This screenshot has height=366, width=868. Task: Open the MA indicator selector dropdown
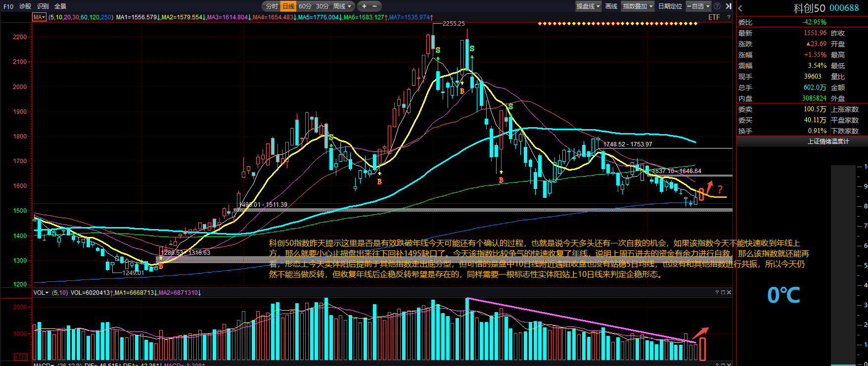coord(39,17)
